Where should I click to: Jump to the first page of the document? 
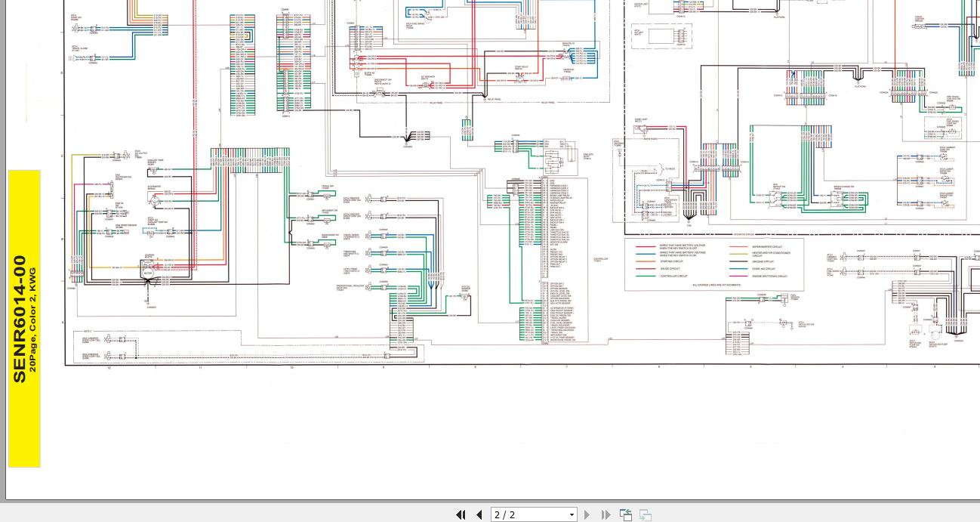tap(461, 514)
